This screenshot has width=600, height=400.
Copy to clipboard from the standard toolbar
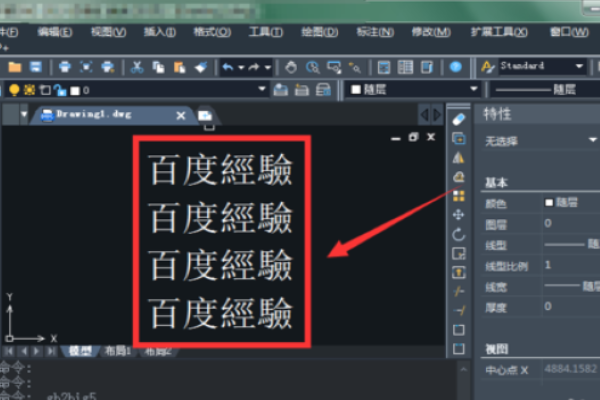pos(158,67)
